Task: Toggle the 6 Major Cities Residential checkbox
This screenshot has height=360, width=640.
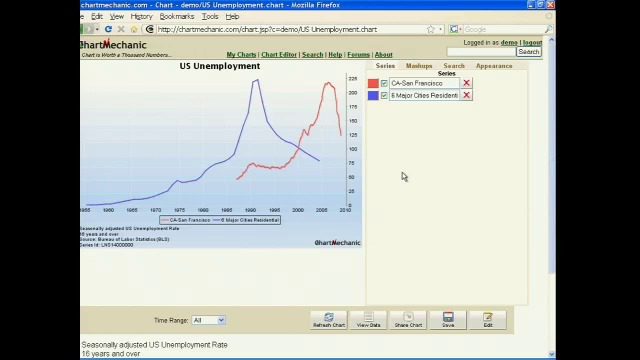Action: [384, 96]
